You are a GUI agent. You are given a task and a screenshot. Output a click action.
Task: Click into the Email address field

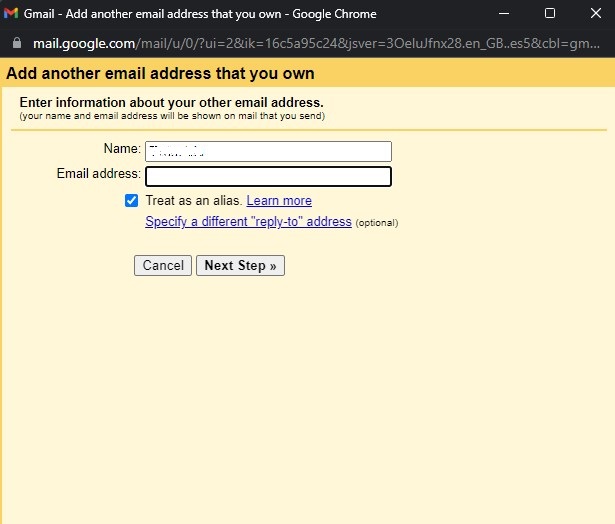click(x=268, y=177)
